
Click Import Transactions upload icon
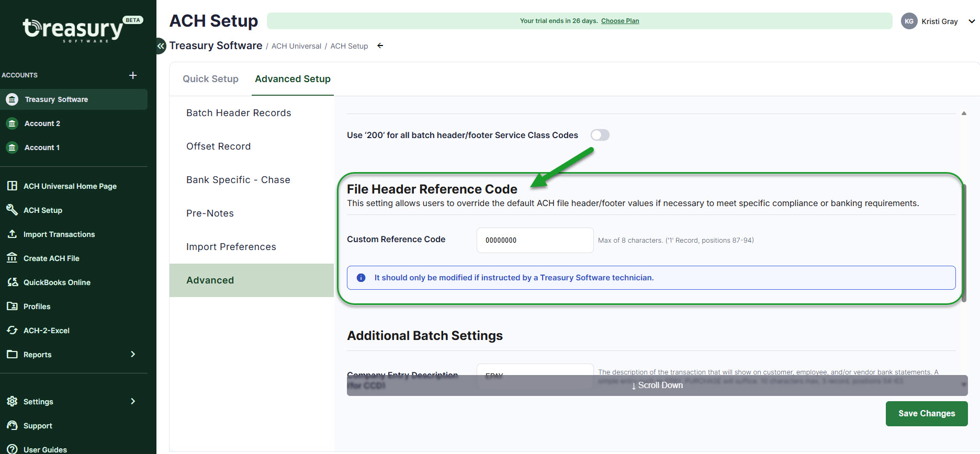12,234
